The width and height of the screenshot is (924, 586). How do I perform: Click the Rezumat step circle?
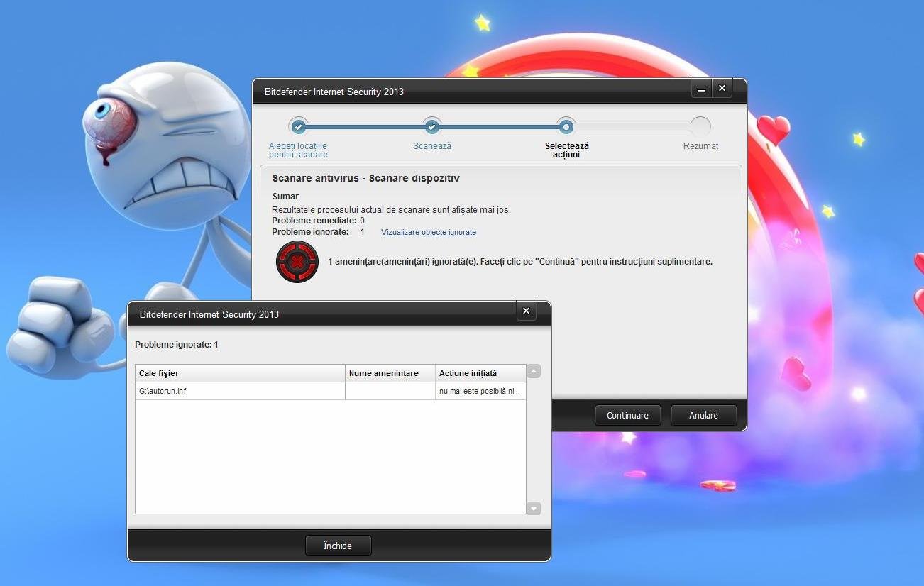click(700, 127)
